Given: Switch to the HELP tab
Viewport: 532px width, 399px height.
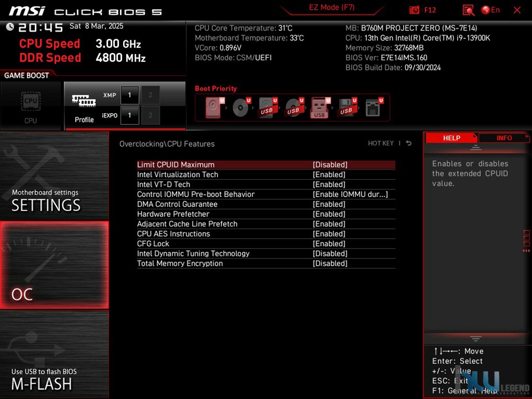Looking at the screenshot, I should tap(451, 138).
